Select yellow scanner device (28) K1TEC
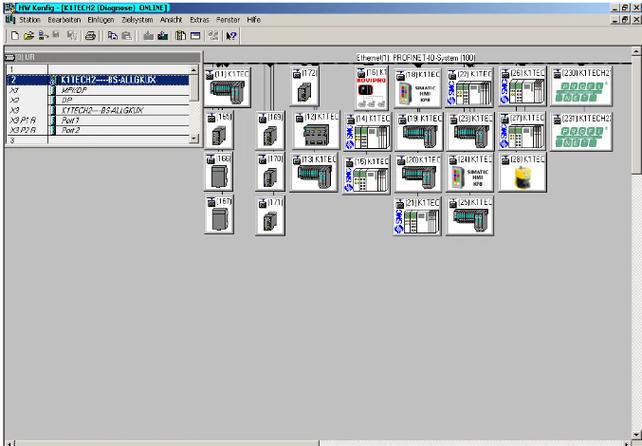This screenshot has height=446, width=642. coord(522,172)
